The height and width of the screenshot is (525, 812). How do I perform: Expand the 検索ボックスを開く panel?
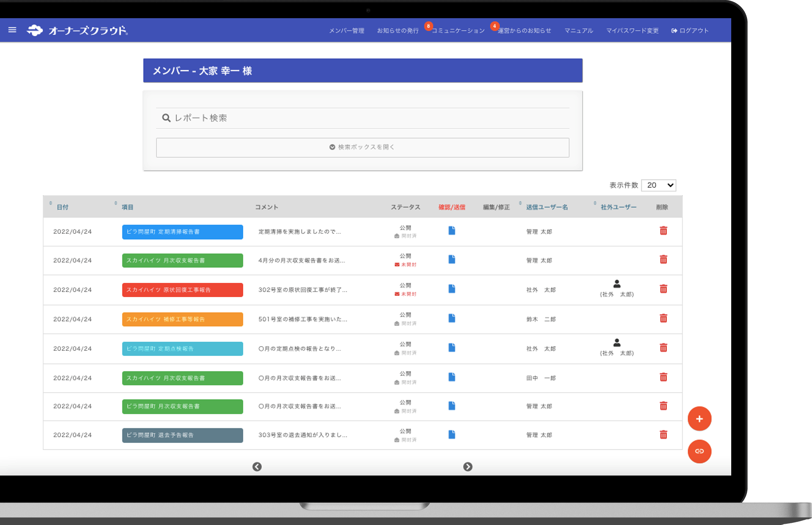362,148
